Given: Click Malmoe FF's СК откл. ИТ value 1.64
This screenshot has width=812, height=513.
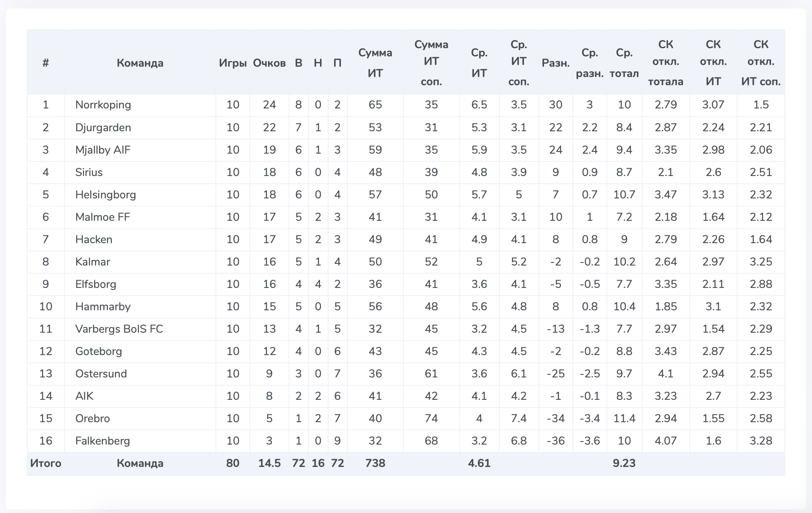Looking at the screenshot, I should coord(713,217).
